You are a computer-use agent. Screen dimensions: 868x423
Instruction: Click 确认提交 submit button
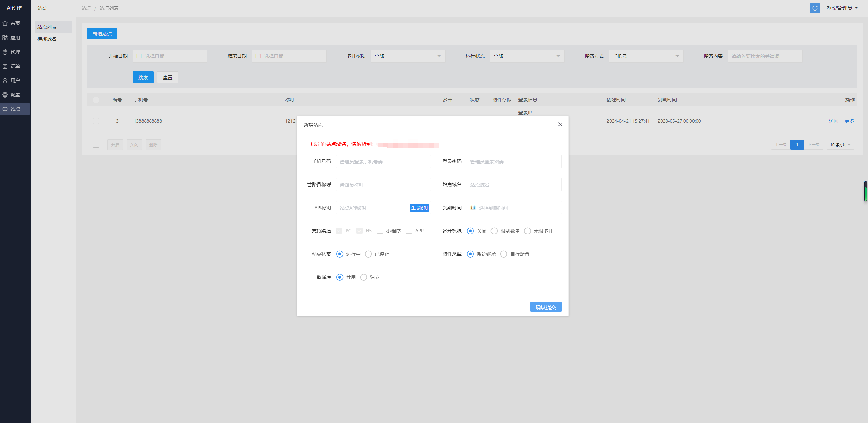pos(546,307)
